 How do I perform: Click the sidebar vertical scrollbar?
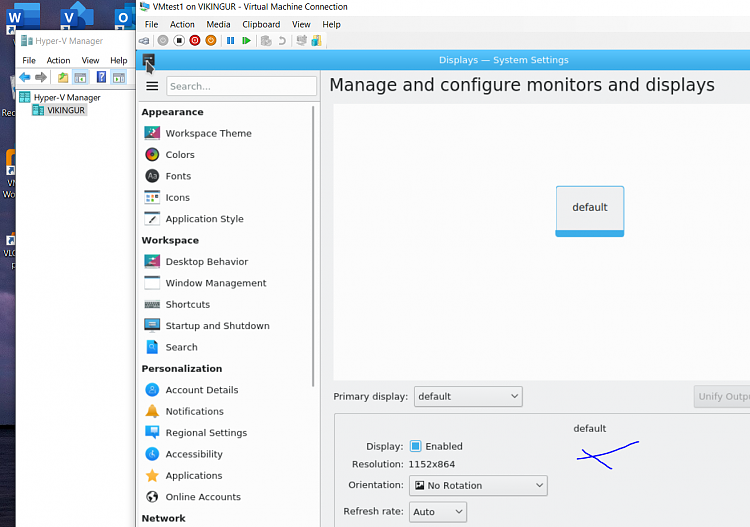pos(313,246)
